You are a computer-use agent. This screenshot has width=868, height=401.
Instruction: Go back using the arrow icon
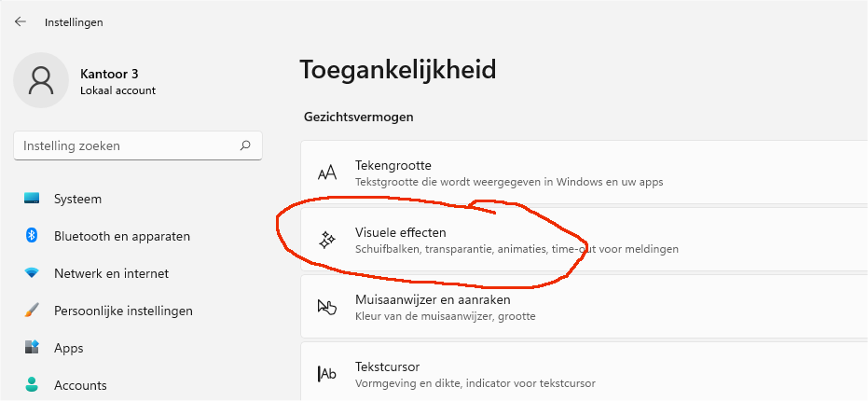click(21, 21)
